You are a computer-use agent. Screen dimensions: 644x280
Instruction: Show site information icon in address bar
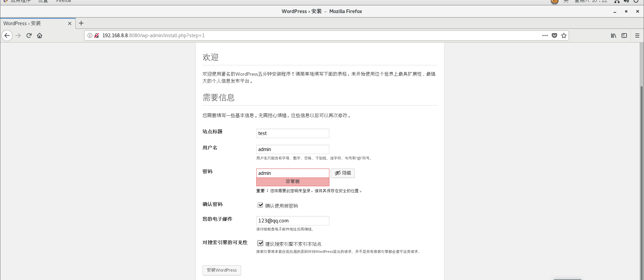[90, 36]
